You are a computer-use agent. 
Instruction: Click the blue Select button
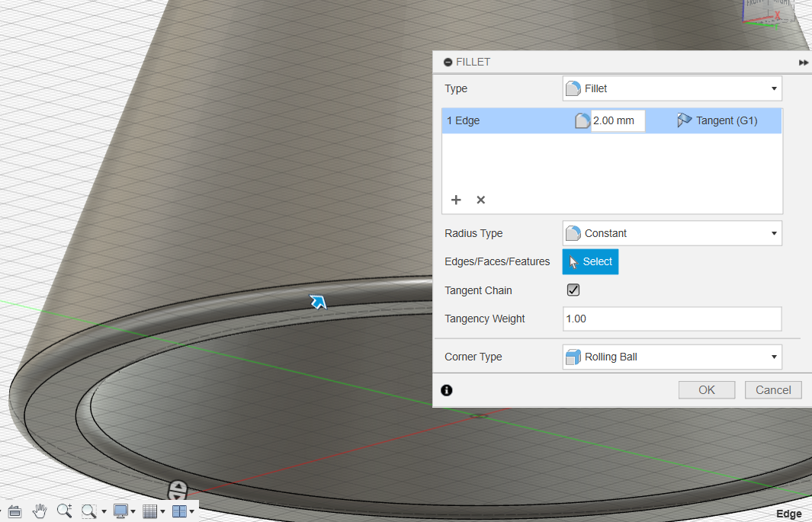pos(590,262)
